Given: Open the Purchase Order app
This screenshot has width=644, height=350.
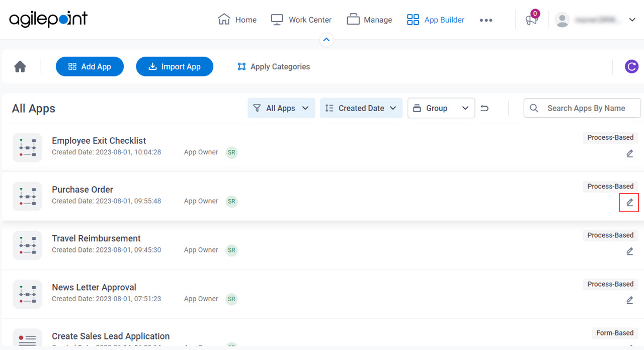Looking at the screenshot, I should 83,189.
